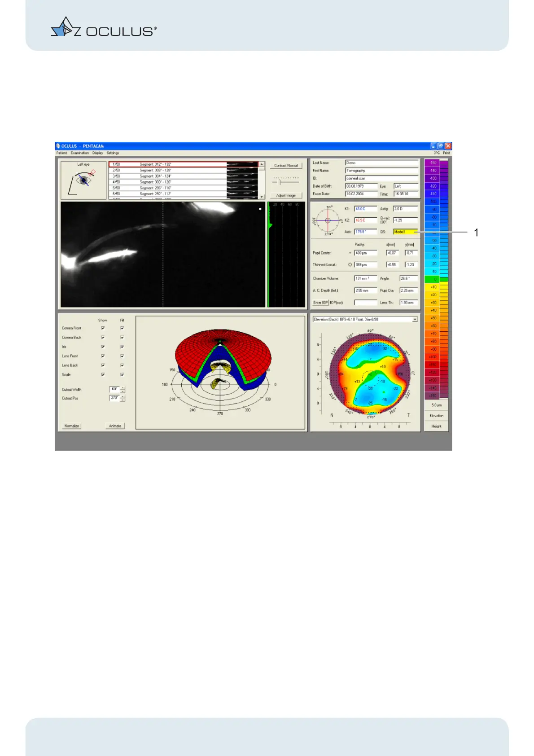Click the Last Name field showing Demo

[381, 163]
